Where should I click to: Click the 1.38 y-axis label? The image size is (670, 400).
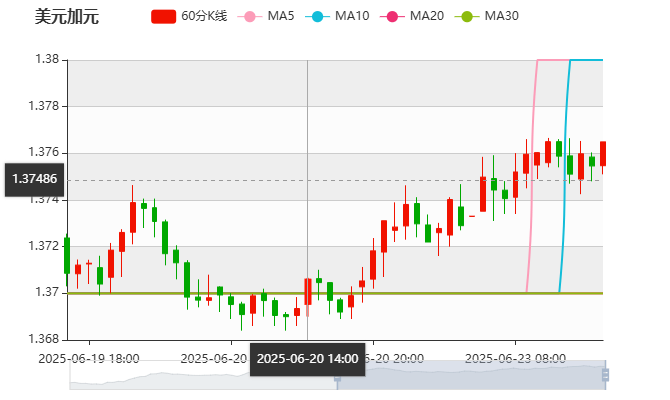point(47,59)
